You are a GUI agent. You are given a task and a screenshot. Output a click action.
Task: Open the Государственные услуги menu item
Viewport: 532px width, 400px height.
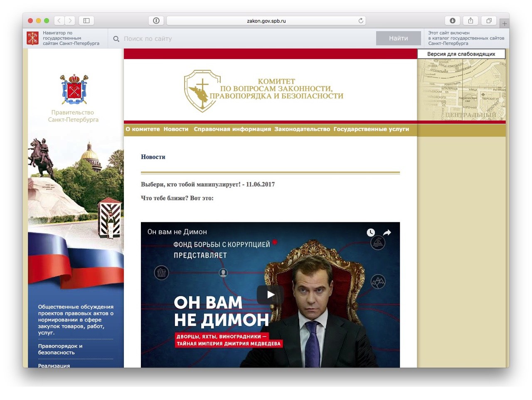click(x=371, y=129)
